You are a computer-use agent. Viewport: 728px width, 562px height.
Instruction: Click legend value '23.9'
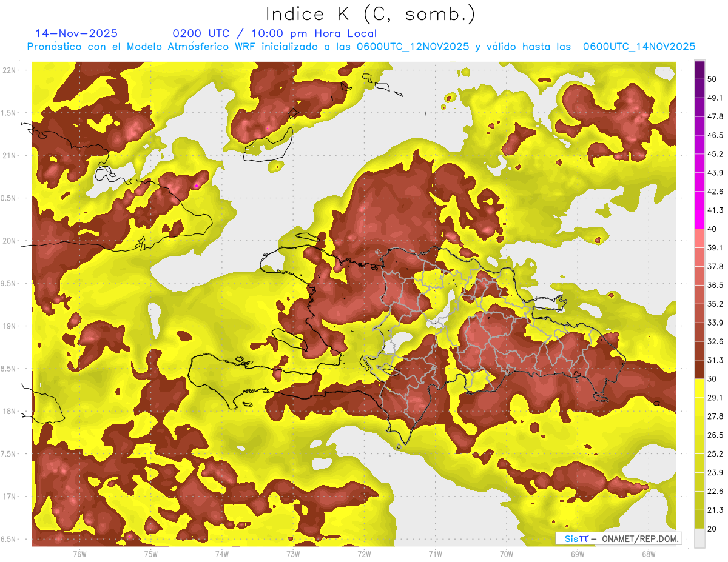point(715,473)
